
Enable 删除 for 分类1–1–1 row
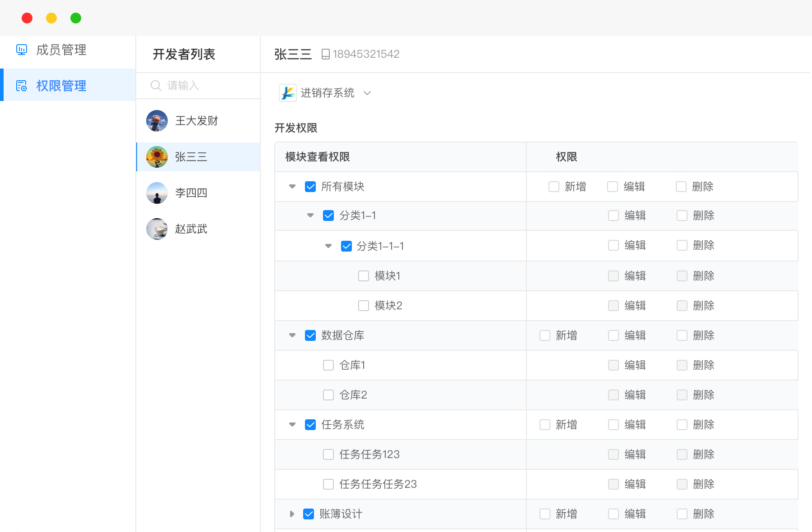point(682,245)
